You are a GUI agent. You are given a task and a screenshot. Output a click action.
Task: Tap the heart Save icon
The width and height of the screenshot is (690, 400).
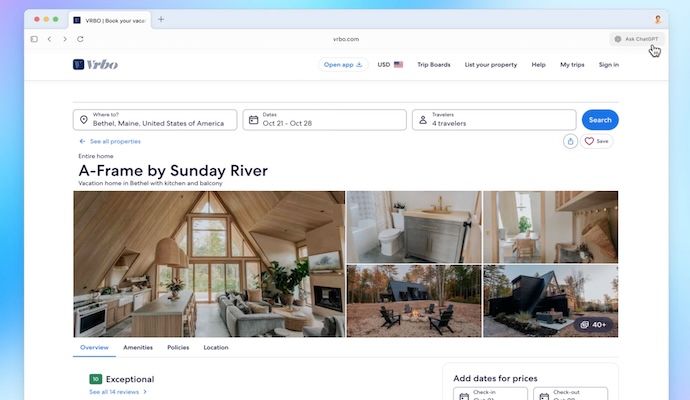(x=589, y=141)
